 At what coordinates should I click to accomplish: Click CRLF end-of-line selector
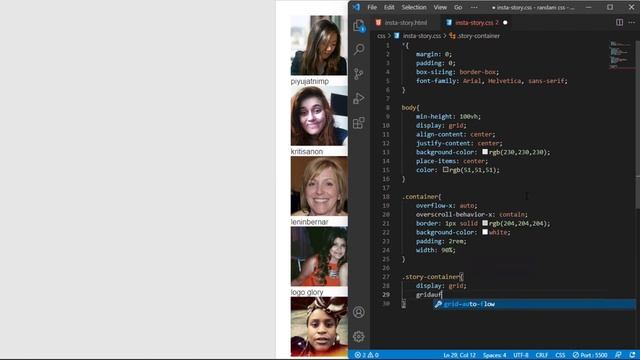(542, 355)
